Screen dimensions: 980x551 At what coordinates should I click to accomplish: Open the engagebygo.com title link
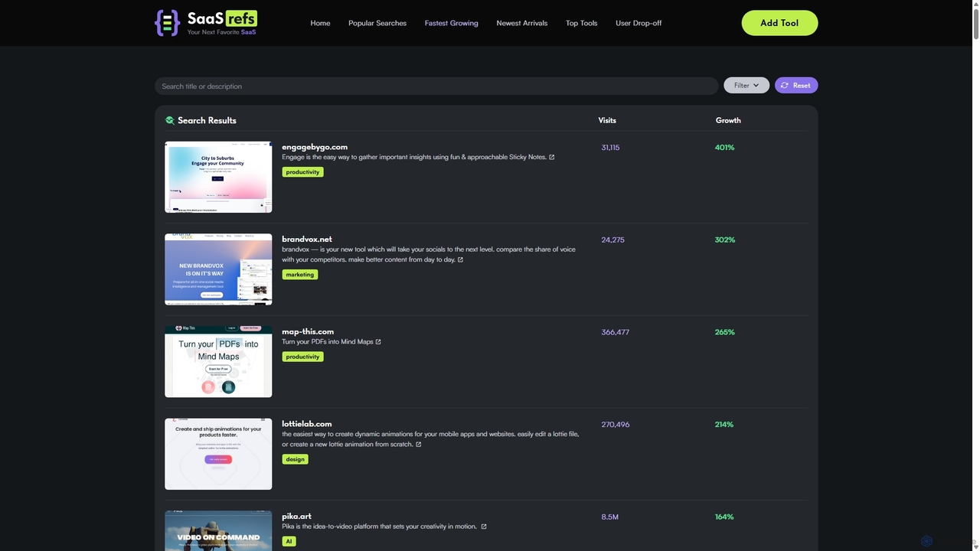315,147
